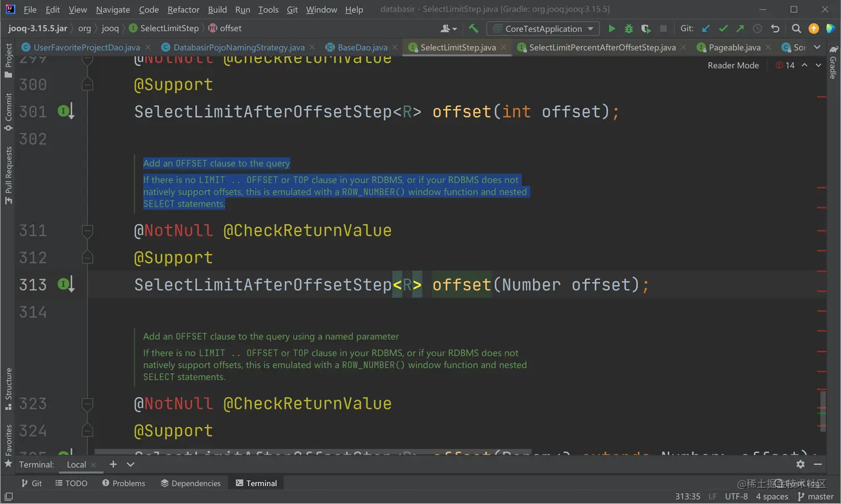
Task: Open the Pull Requests tool window
Action: [8, 175]
